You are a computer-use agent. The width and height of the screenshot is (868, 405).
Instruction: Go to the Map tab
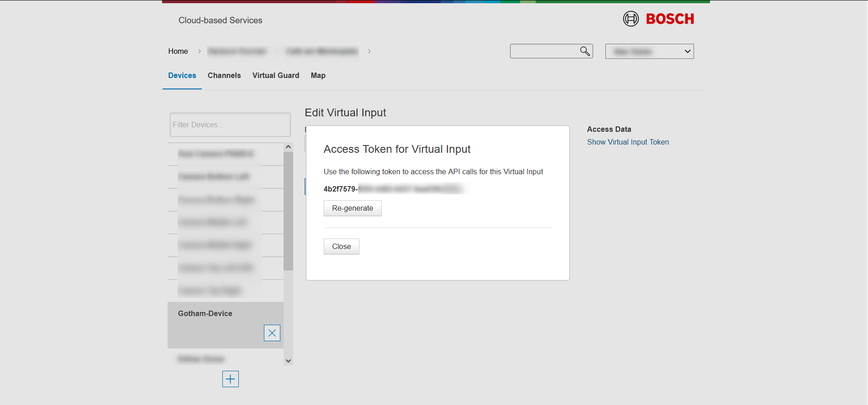pyautogui.click(x=318, y=76)
